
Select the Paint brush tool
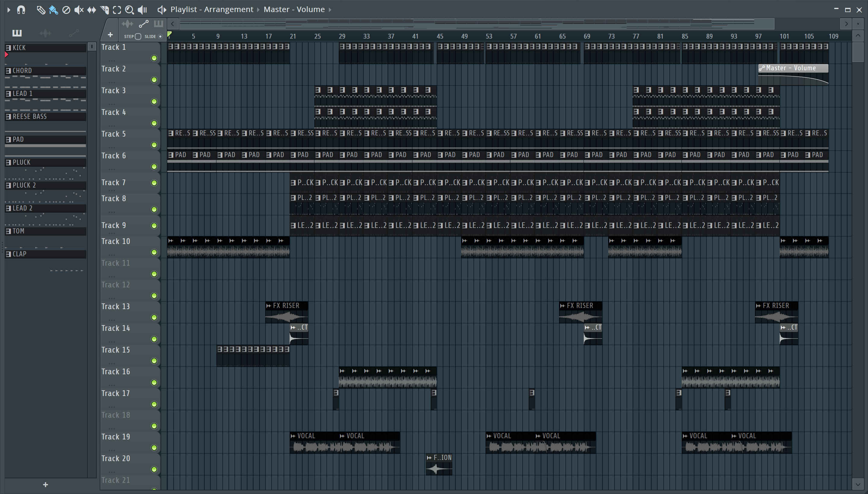pyautogui.click(x=53, y=10)
